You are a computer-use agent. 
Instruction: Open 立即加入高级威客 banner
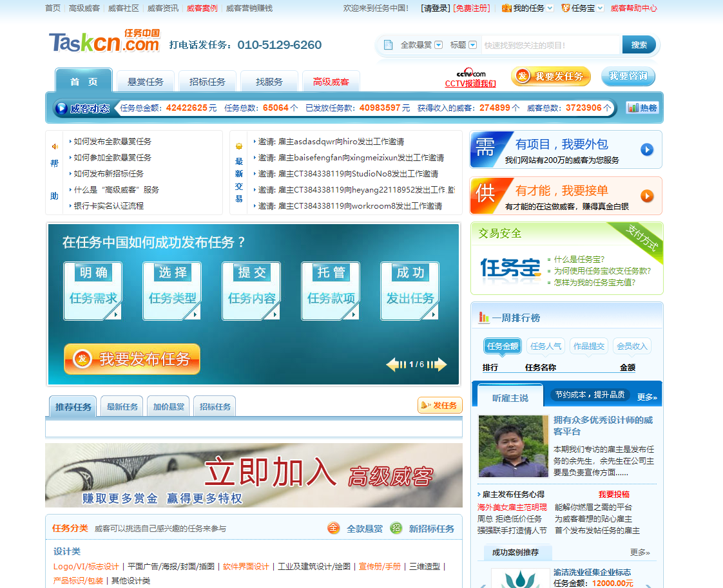coord(254,475)
